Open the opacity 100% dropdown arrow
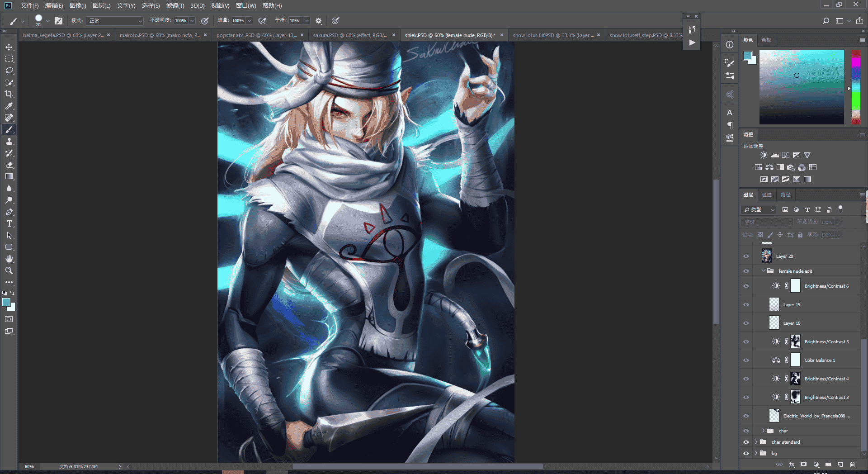The height and width of the screenshot is (474, 868). click(192, 21)
